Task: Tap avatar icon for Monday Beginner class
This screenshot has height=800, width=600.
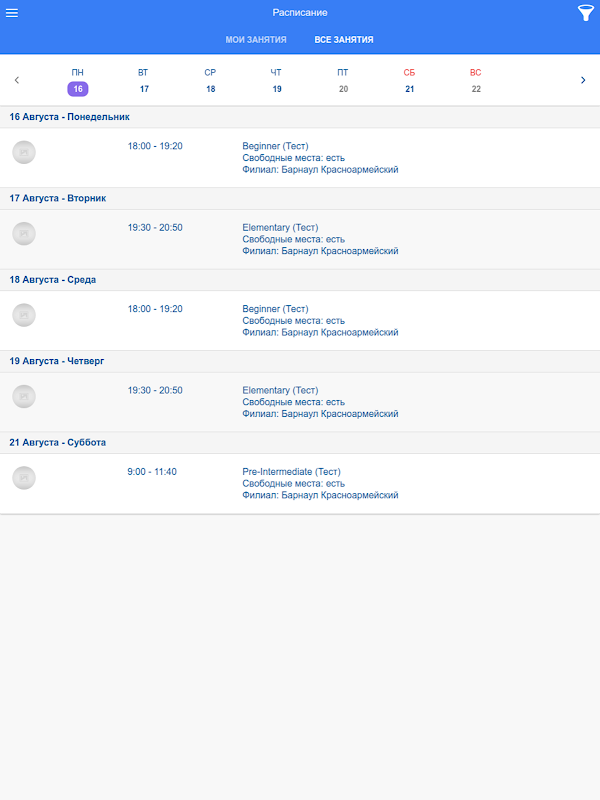Action: [25, 152]
